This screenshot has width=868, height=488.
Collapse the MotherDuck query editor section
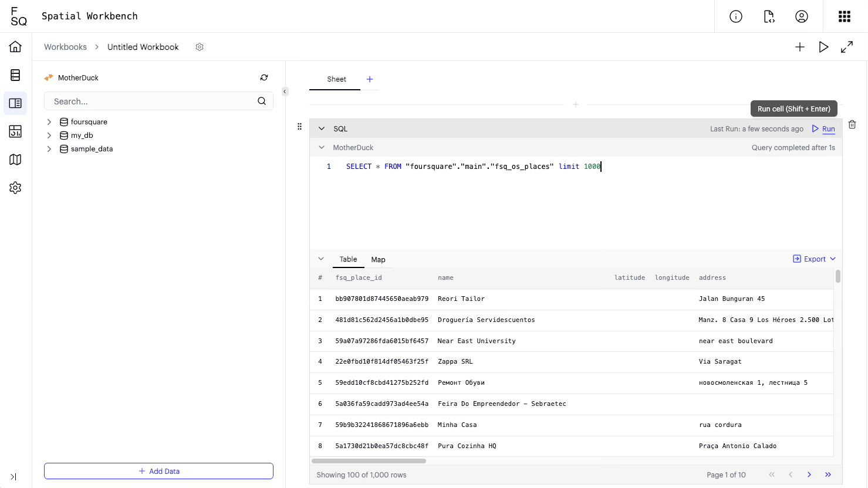point(322,147)
